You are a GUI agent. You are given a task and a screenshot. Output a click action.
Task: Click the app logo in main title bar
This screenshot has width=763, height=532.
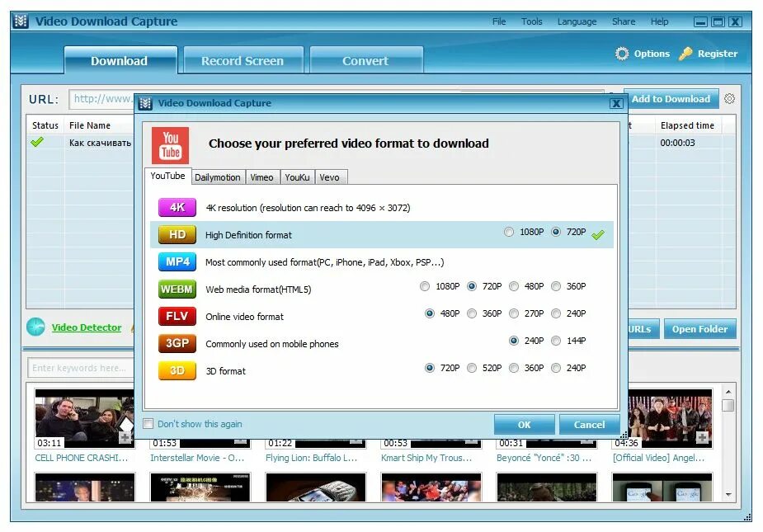pyautogui.click(x=21, y=21)
